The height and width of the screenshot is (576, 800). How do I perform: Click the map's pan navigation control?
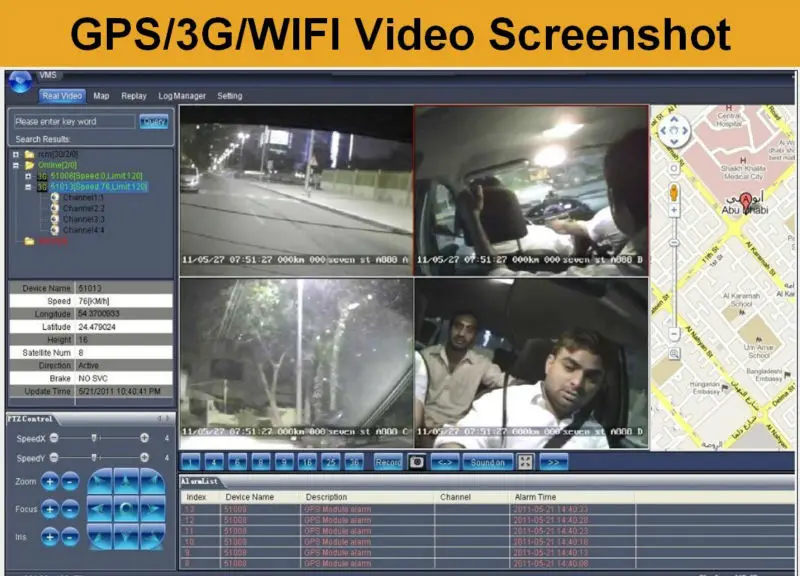[x=674, y=129]
